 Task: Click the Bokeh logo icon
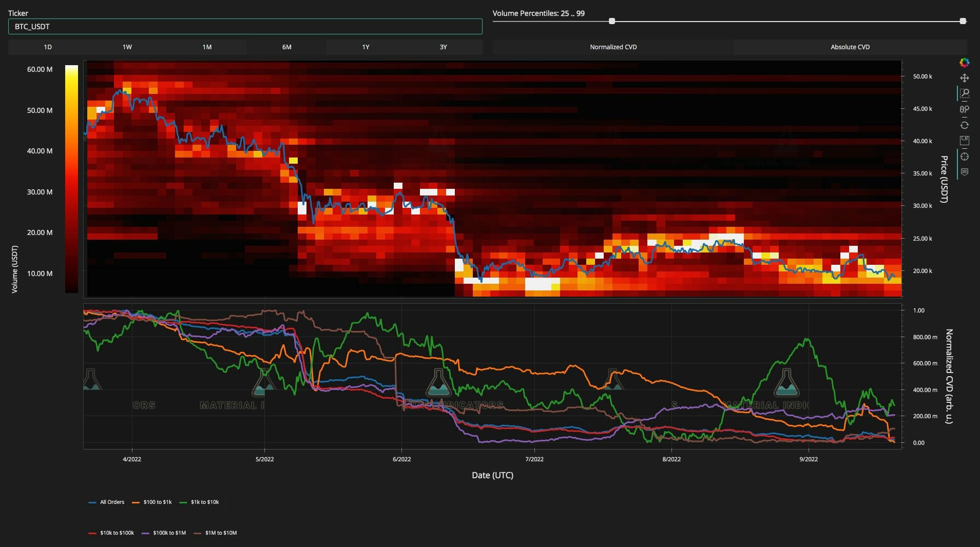(964, 63)
